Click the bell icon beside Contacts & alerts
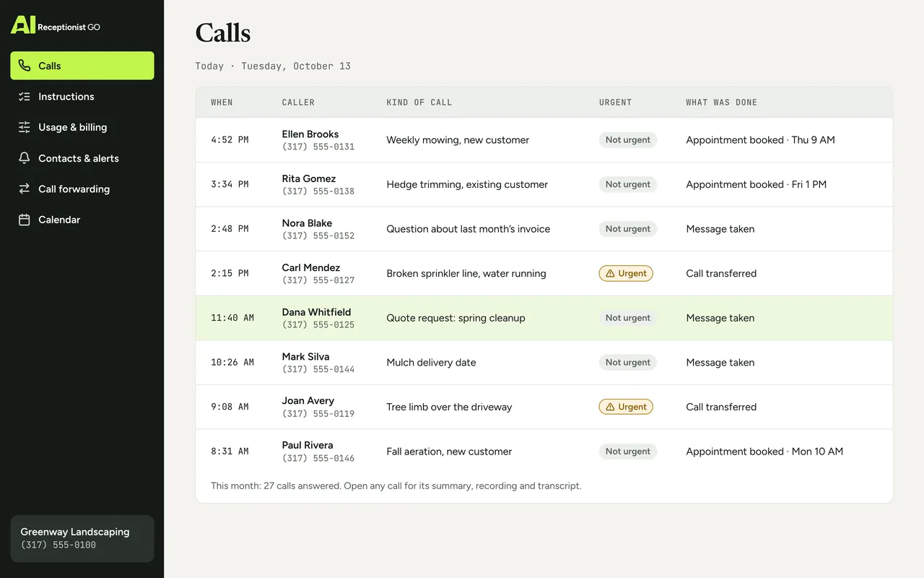 coord(25,158)
